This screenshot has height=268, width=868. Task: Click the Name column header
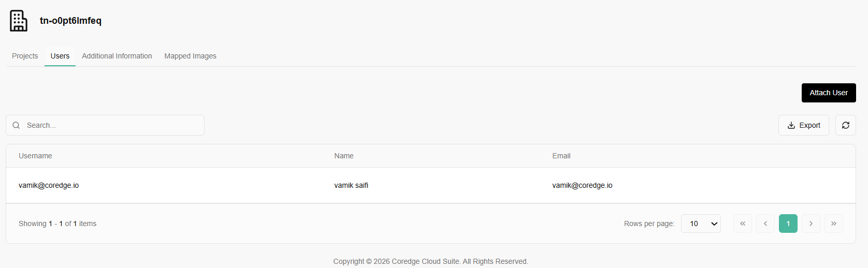pos(344,156)
